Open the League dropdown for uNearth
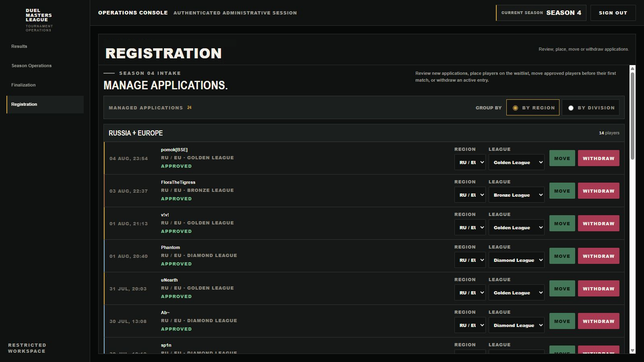 click(516, 293)
